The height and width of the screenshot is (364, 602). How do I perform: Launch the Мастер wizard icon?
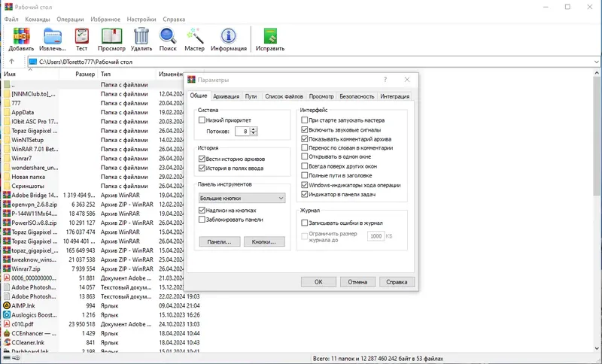[x=195, y=35]
